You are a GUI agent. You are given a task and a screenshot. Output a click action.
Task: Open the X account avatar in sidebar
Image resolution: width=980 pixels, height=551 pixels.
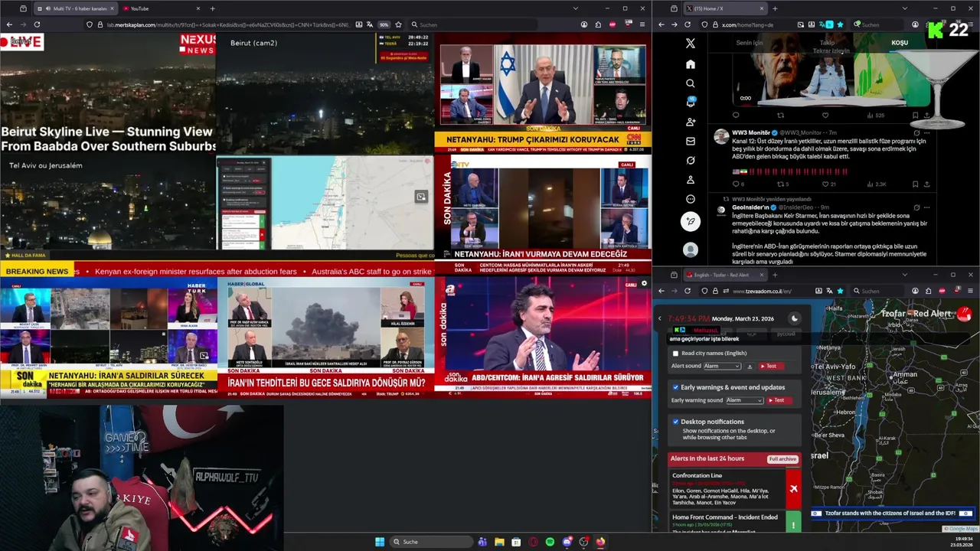pyautogui.click(x=691, y=249)
